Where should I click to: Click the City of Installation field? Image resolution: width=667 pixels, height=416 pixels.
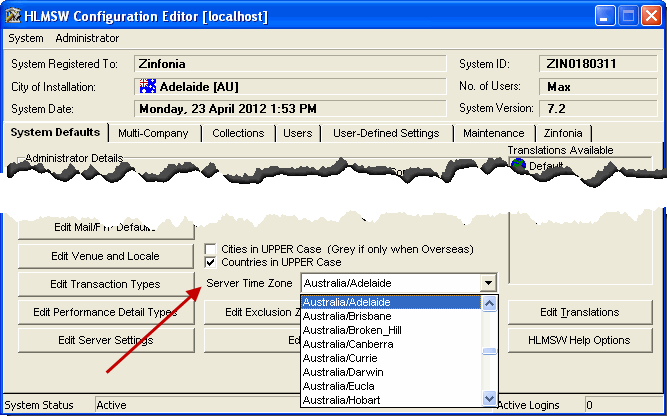click(290, 87)
